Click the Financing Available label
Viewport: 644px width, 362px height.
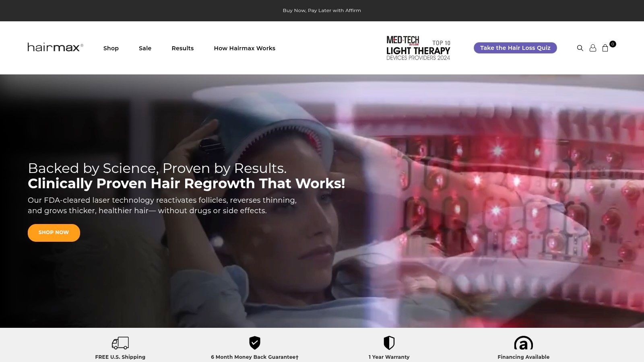523,357
